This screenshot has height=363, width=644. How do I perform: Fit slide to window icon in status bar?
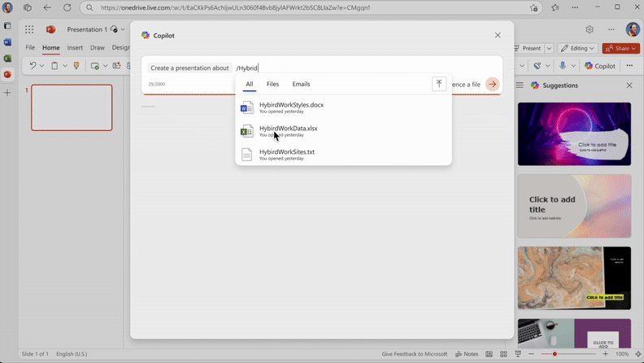(x=638, y=354)
